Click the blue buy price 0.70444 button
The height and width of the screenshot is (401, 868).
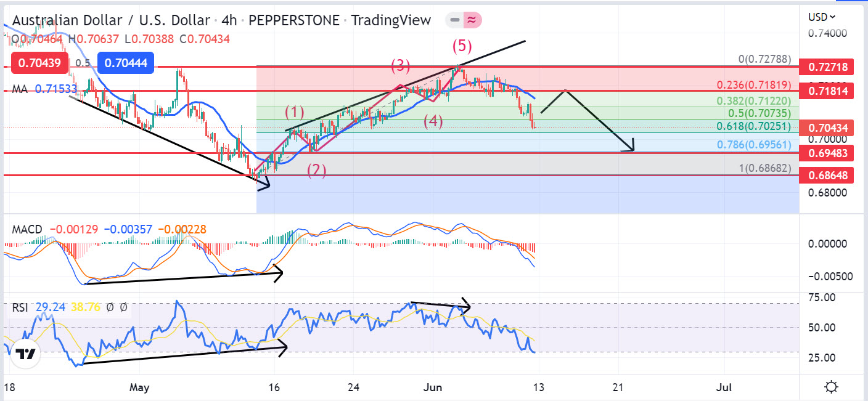[126, 62]
